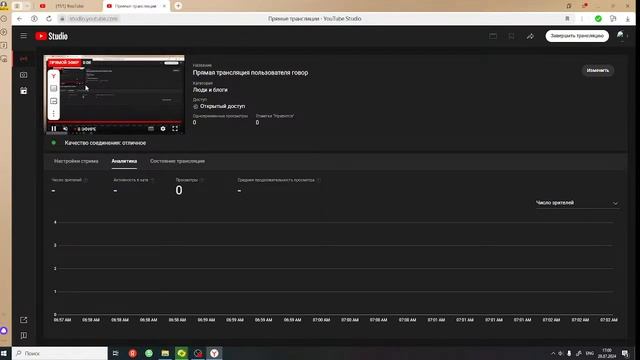
Task: Reload the page with refresh icon
Action: pyautogui.click(x=49, y=19)
